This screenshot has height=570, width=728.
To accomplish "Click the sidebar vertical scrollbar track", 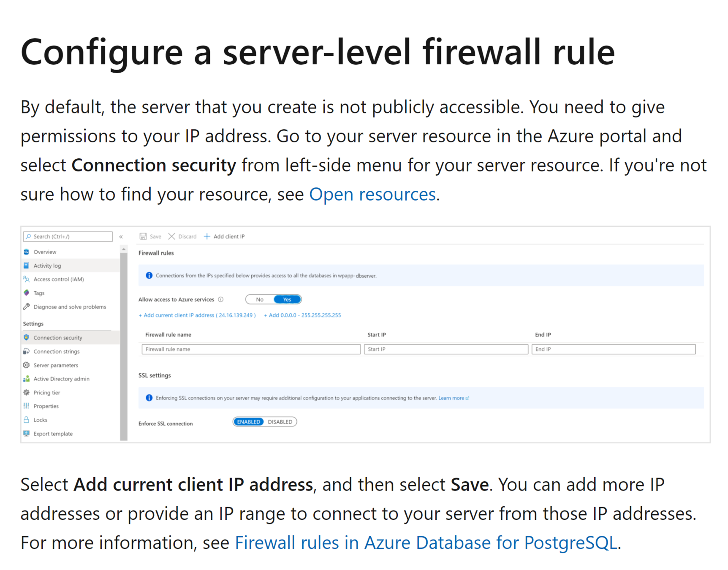I will tap(124, 346).
